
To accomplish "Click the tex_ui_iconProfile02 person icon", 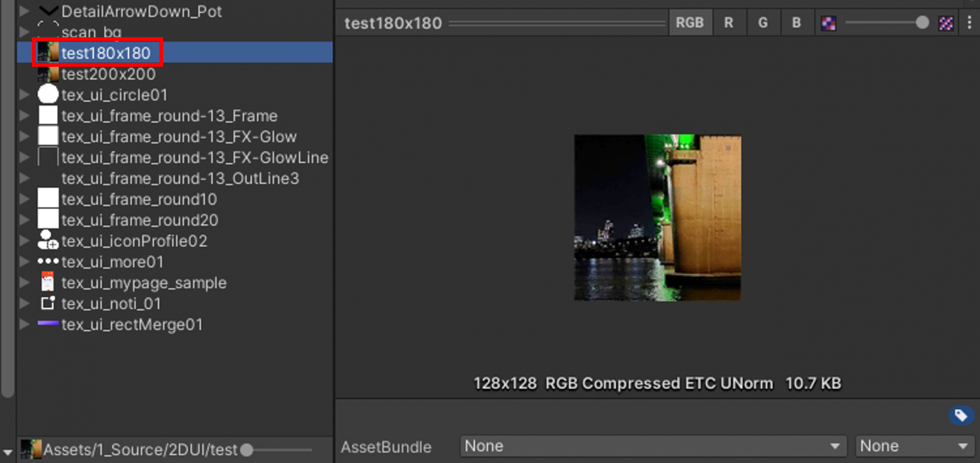I will [x=48, y=240].
